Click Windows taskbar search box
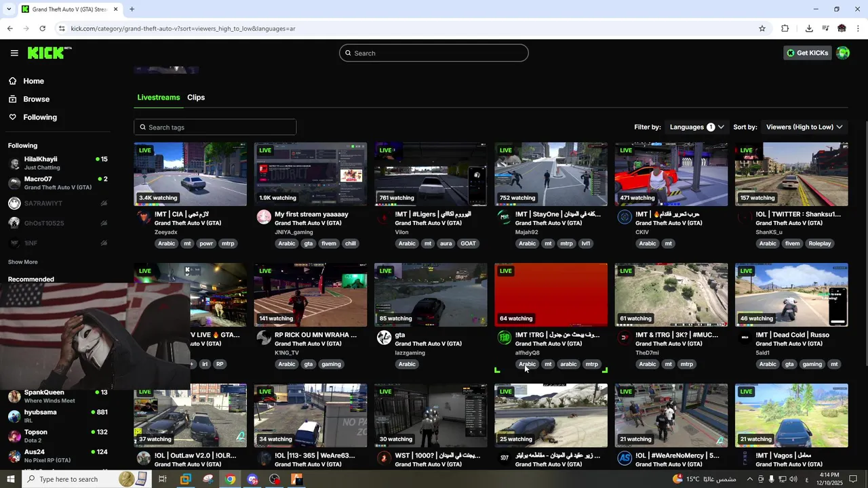868x488 pixels. 87,479
